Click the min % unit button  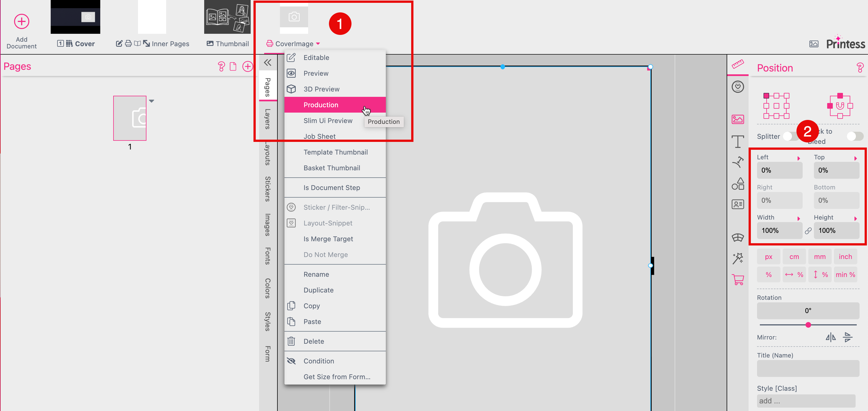[x=845, y=274]
